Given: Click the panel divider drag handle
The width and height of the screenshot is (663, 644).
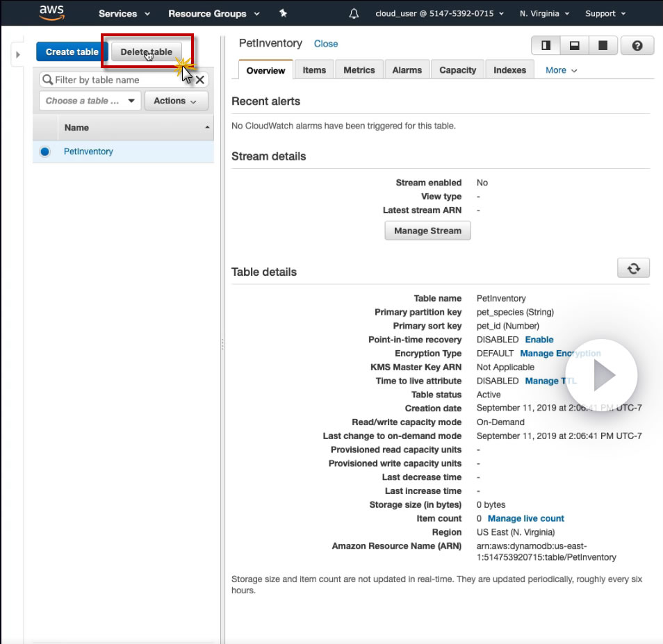Looking at the screenshot, I should 222,345.
